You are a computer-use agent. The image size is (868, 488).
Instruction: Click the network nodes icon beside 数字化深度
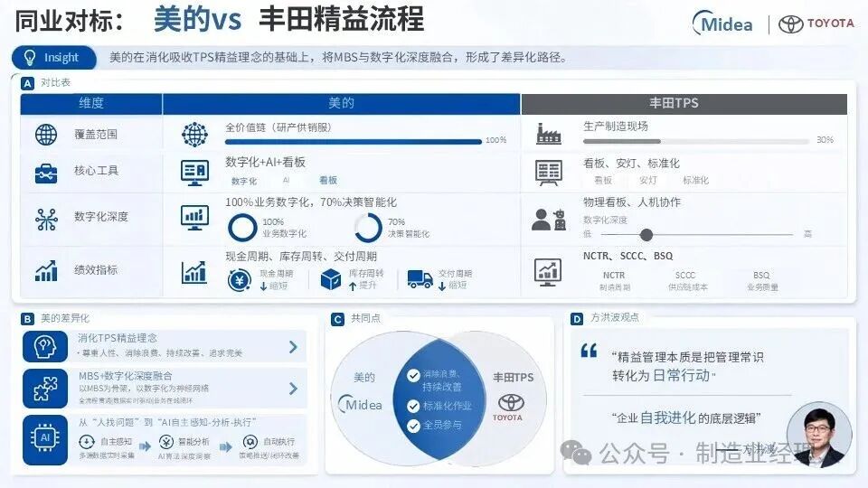[x=46, y=219]
